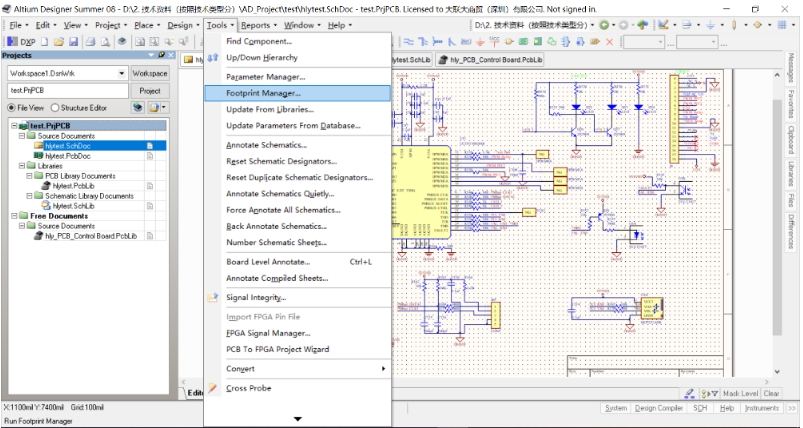Expand remaining Tools menu items via bottom arrow
This screenshot has height=428, width=803.
298,419
